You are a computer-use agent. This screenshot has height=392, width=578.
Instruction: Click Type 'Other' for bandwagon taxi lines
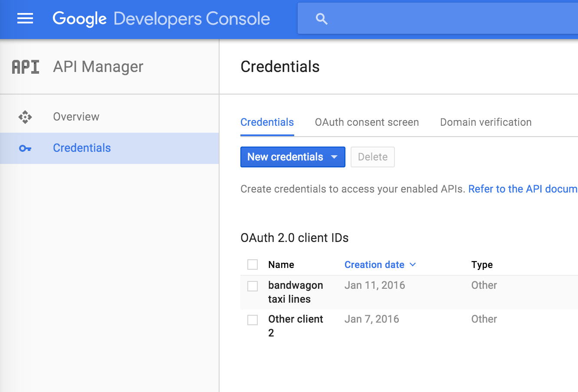point(484,285)
